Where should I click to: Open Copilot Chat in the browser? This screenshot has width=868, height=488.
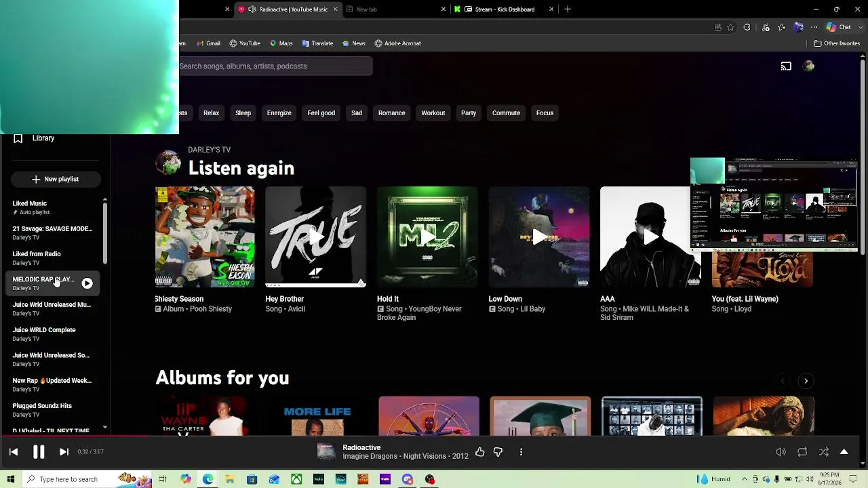point(839,27)
